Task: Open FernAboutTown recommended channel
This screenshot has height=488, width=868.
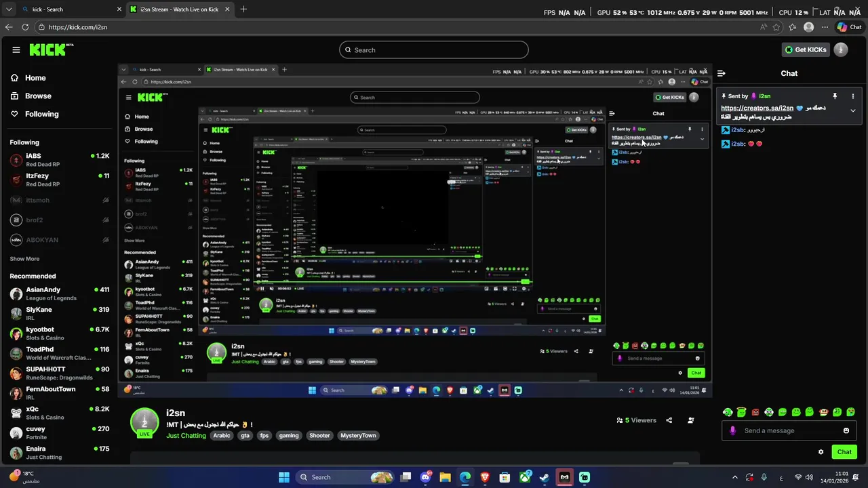Action: coord(60,393)
